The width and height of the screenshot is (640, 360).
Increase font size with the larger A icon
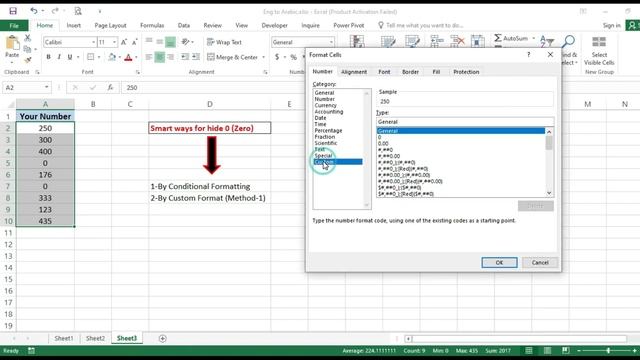(x=124, y=42)
